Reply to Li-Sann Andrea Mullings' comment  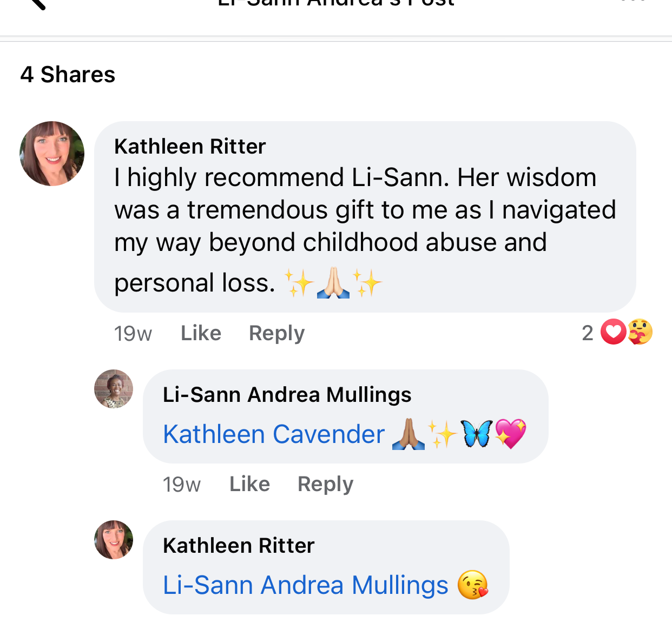point(325,484)
